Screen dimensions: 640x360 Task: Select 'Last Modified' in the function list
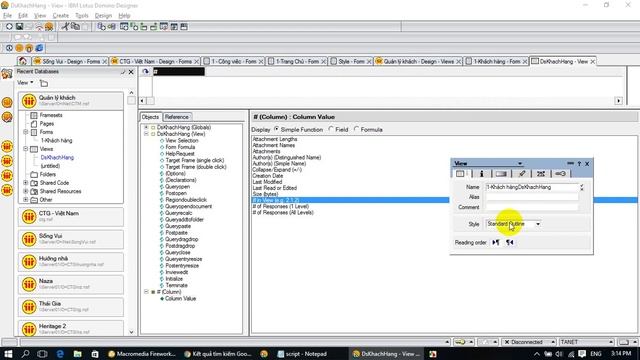[267, 182]
